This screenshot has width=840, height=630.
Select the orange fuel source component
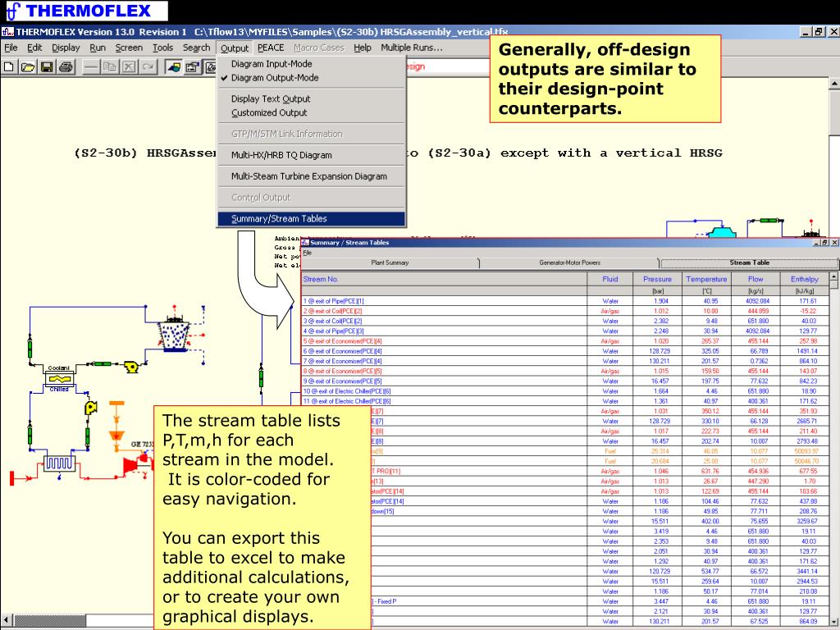click(x=116, y=403)
